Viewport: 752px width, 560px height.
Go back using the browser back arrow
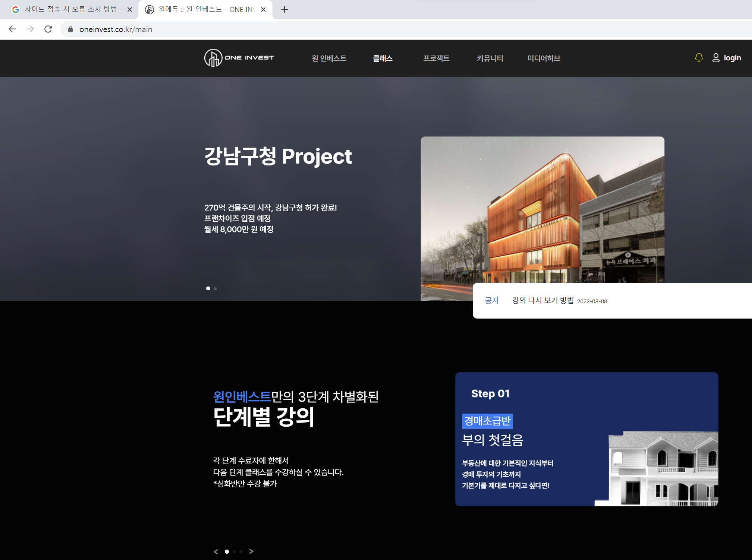12,29
